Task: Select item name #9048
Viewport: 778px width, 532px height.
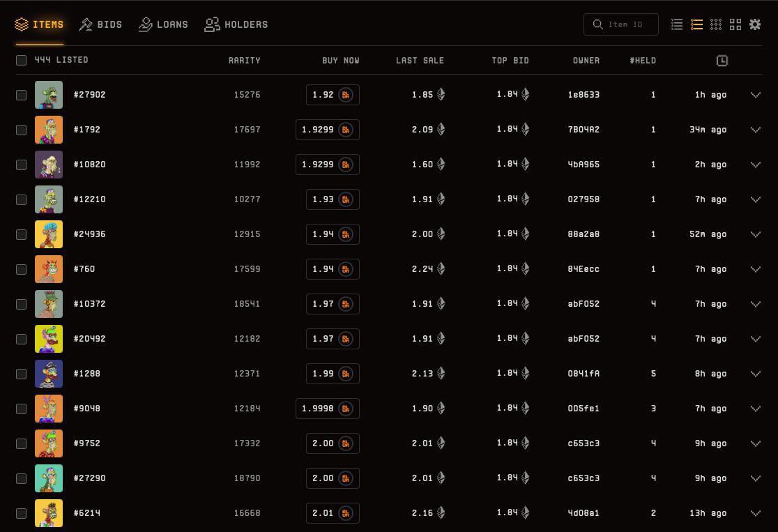Action: (x=87, y=409)
